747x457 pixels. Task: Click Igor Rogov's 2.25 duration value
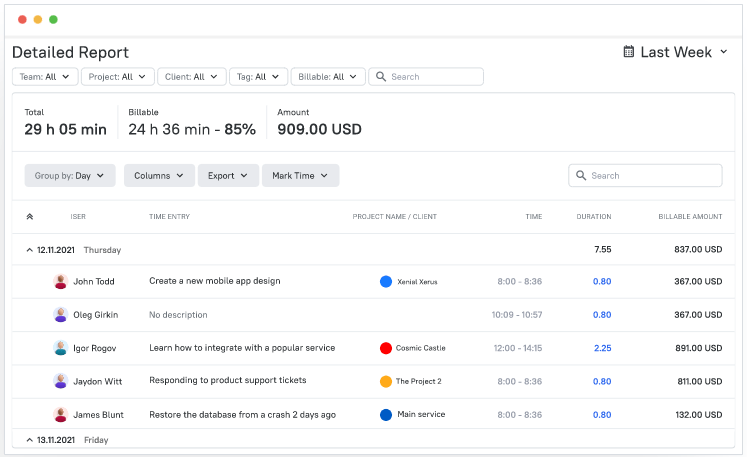[x=602, y=348]
